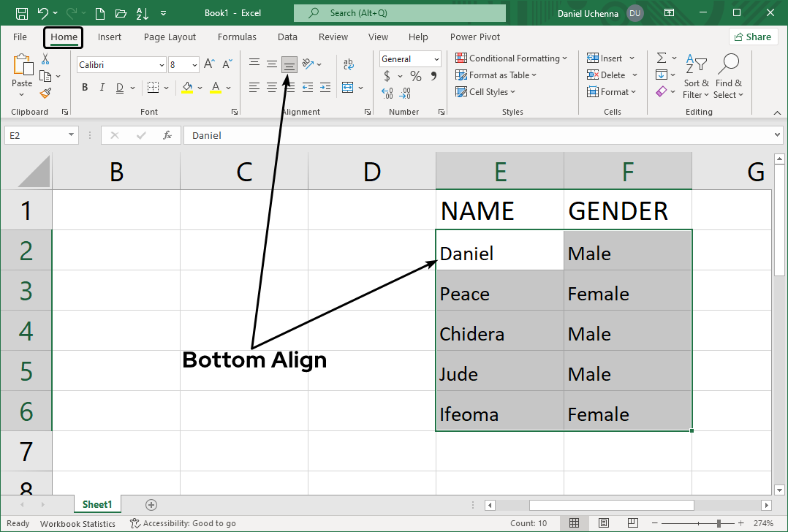Select the Bottom Align icon
The height and width of the screenshot is (532, 788).
(x=289, y=64)
